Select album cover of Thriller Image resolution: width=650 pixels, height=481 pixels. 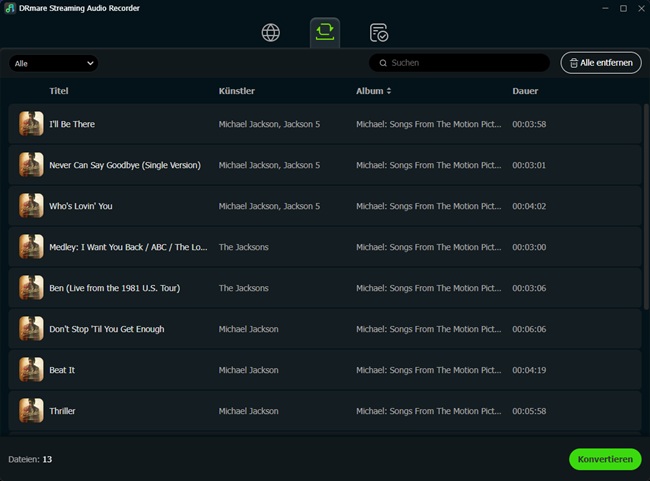(31, 411)
